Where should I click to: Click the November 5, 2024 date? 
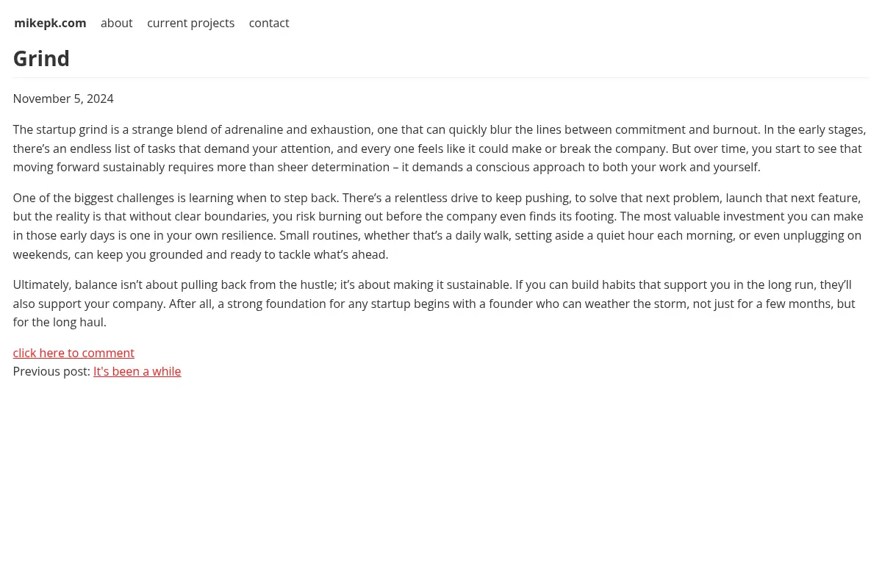(63, 98)
